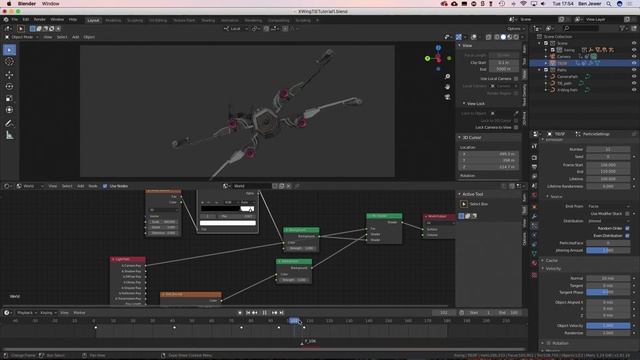Screen dimensions: 640x360
Task: Select rendered viewport shading sphere icon
Action: point(516,37)
